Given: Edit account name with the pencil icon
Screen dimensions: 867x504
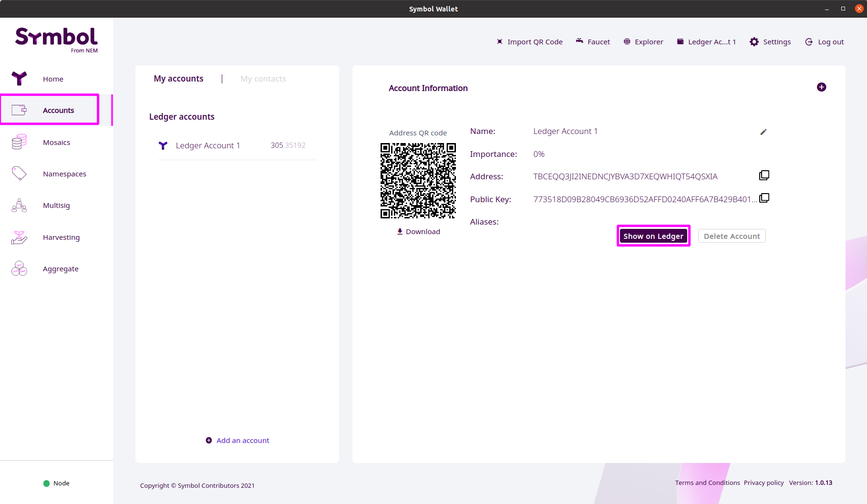Looking at the screenshot, I should (764, 132).
